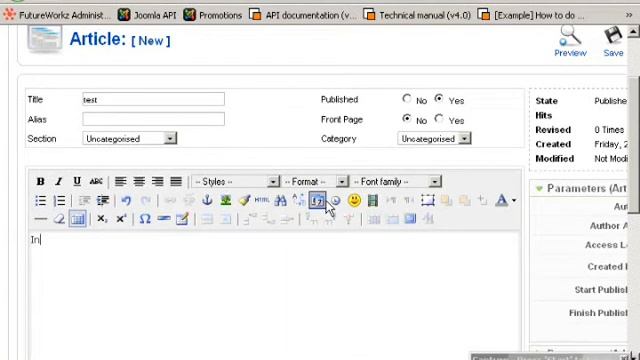Click the highlighted Insert Date icon
This screenshot has width=640, height=360.
point(317,200)
